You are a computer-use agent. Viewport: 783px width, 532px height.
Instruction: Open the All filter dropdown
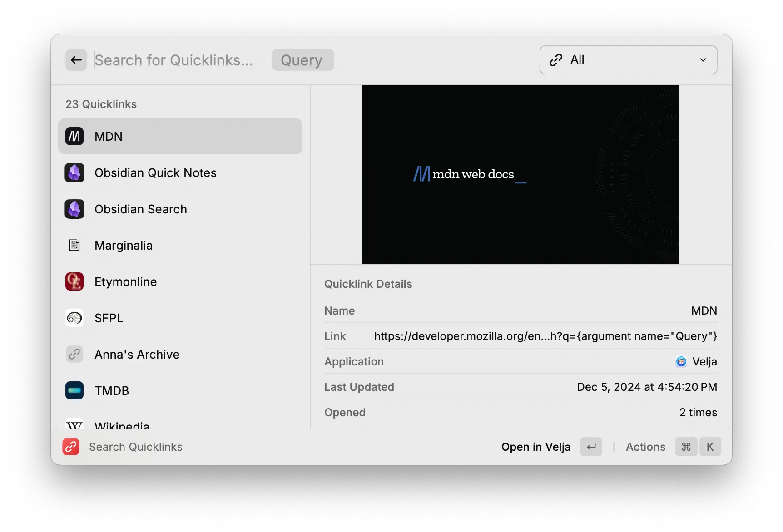point(628,59)
